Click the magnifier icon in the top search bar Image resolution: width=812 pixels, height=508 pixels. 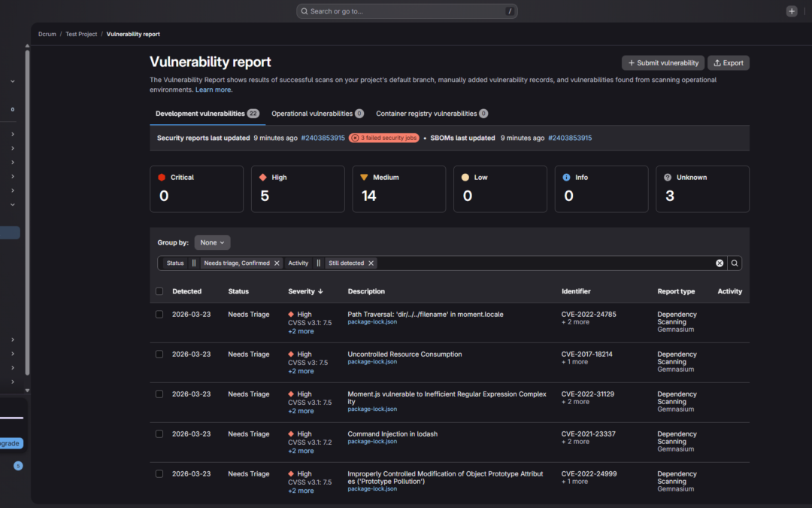(304, 11)
